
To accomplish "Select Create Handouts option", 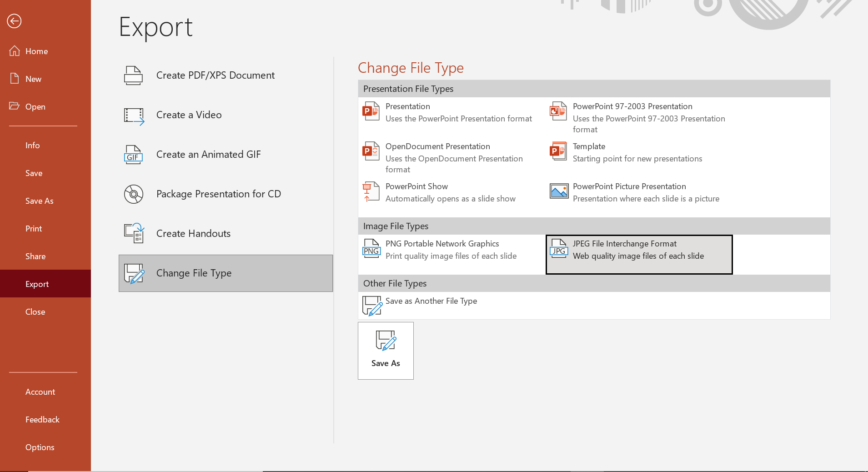I will (x=226, y=234).
